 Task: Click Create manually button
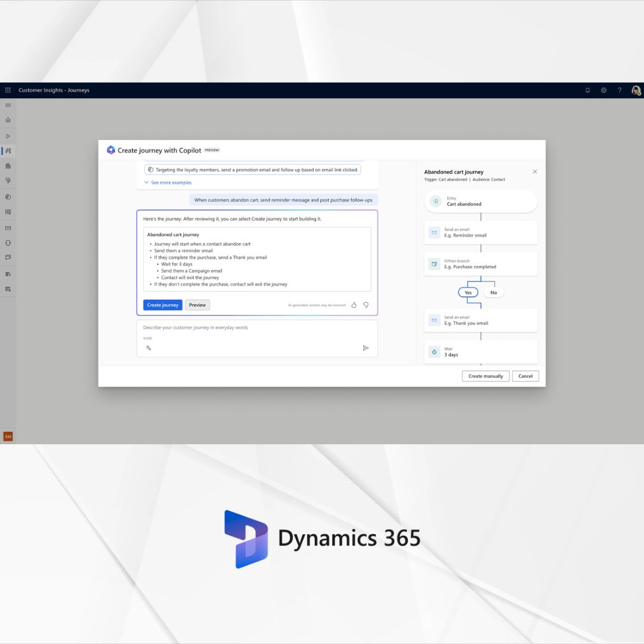[485, 376]
